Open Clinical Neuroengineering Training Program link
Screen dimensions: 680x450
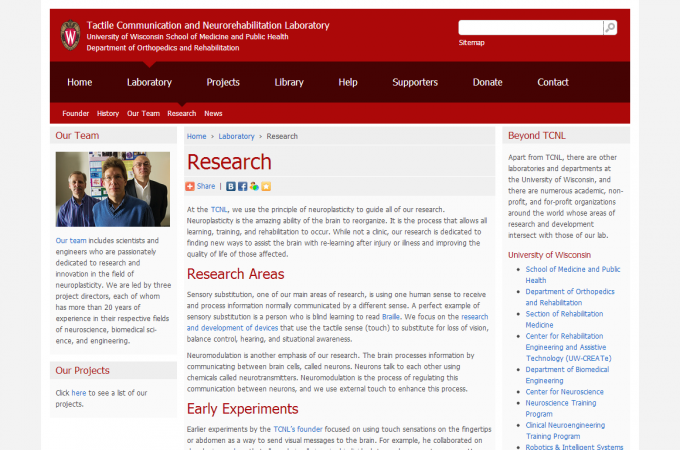pos(565,431)
